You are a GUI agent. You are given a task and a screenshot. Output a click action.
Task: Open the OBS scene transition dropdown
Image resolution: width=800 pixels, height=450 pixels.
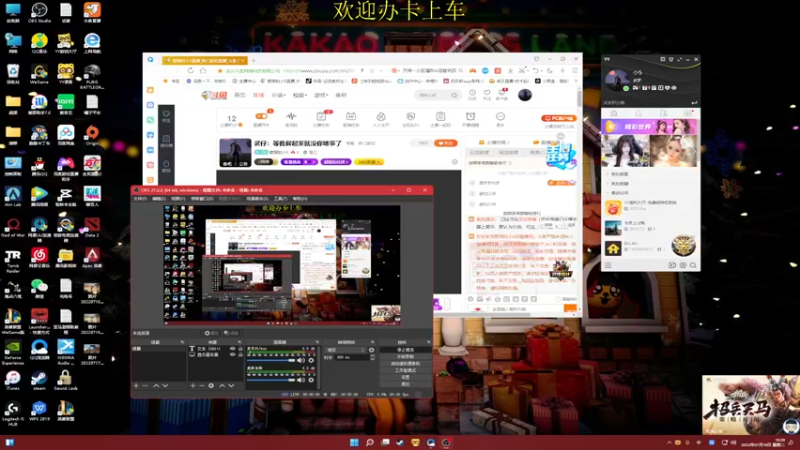pos(345,350)
